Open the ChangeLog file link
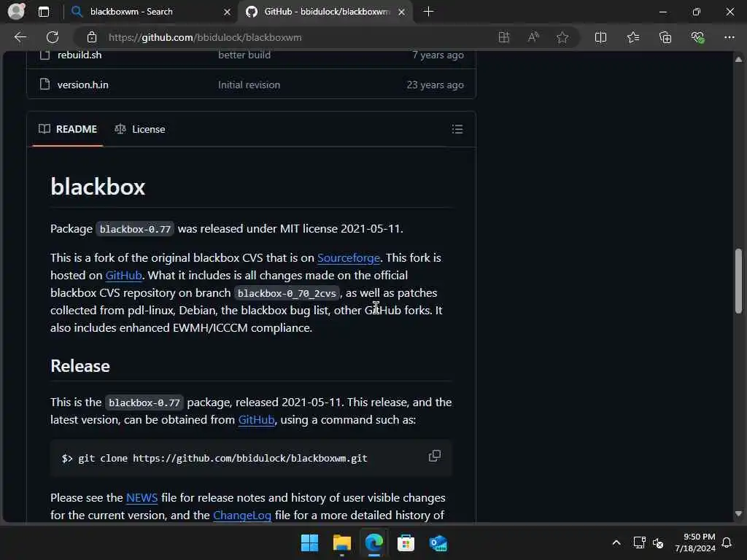Viewport: 747px width, 560px height. click(242, 516)
